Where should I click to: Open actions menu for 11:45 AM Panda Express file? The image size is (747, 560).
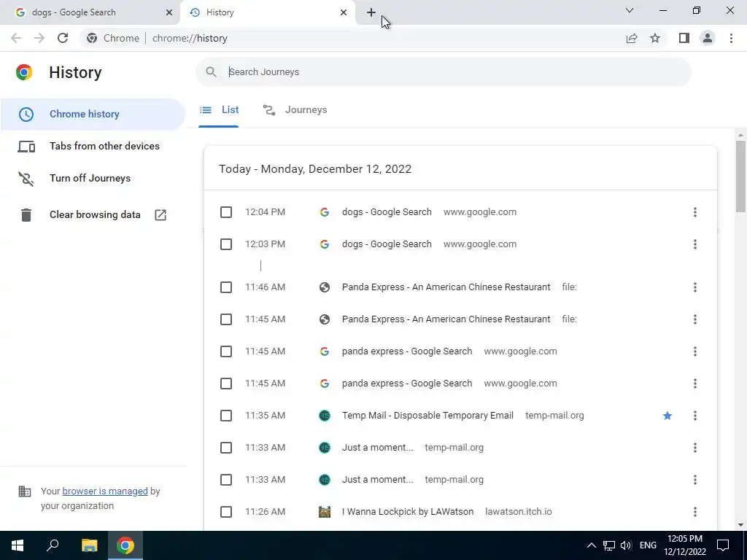(695, 319)
